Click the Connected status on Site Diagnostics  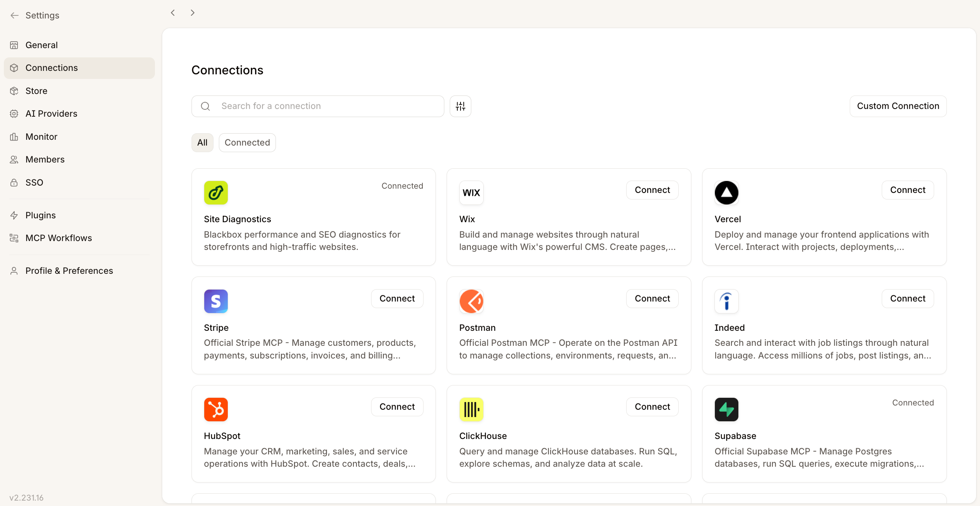tap(402, 186)
